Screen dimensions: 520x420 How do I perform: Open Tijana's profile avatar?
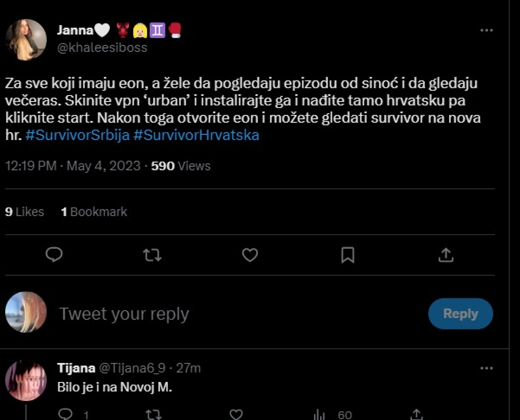pyautogui.click(x=26, y=380)
